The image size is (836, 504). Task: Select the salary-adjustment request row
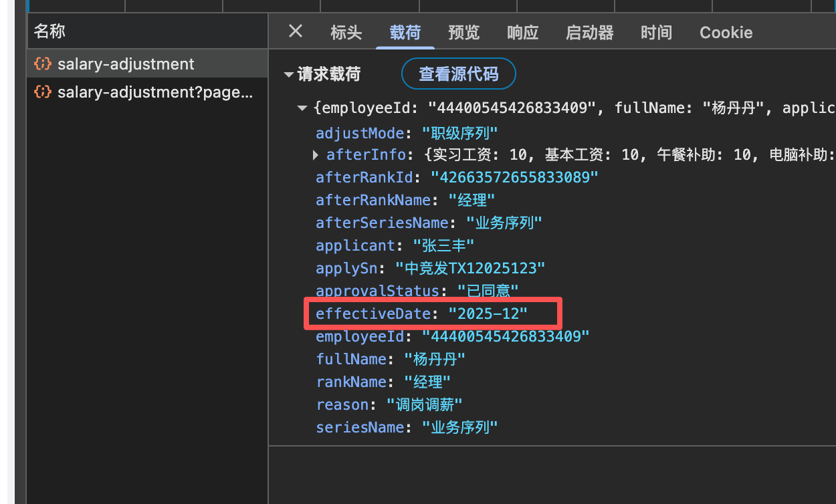126,64
